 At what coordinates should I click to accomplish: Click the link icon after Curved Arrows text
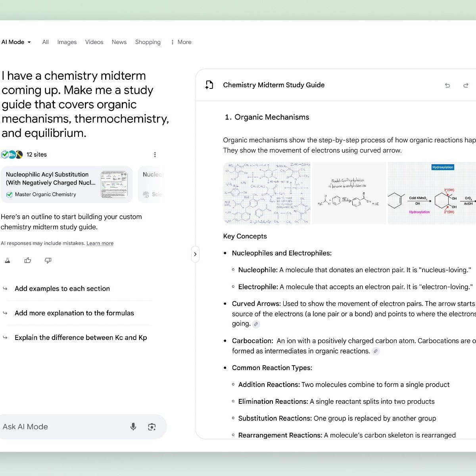click(x=256, y=324)
